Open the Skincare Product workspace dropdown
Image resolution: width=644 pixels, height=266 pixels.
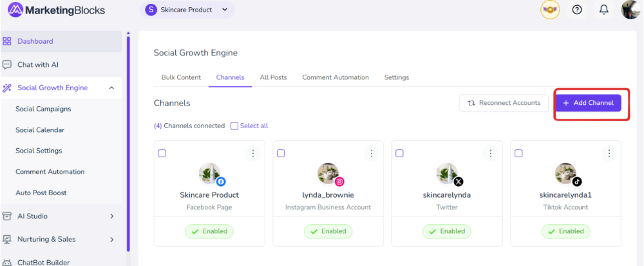point(187,10)
